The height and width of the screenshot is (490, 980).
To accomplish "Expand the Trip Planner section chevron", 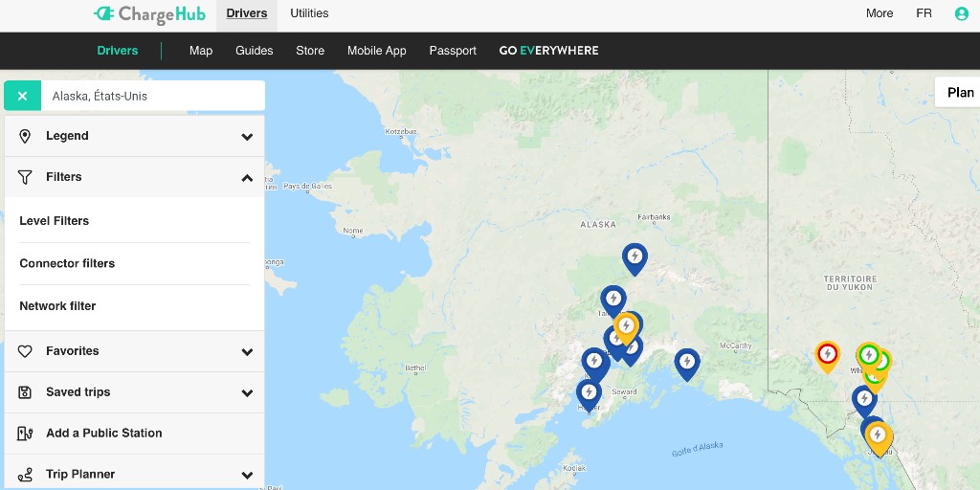I will pyautogui.click(x=248, y=475).
